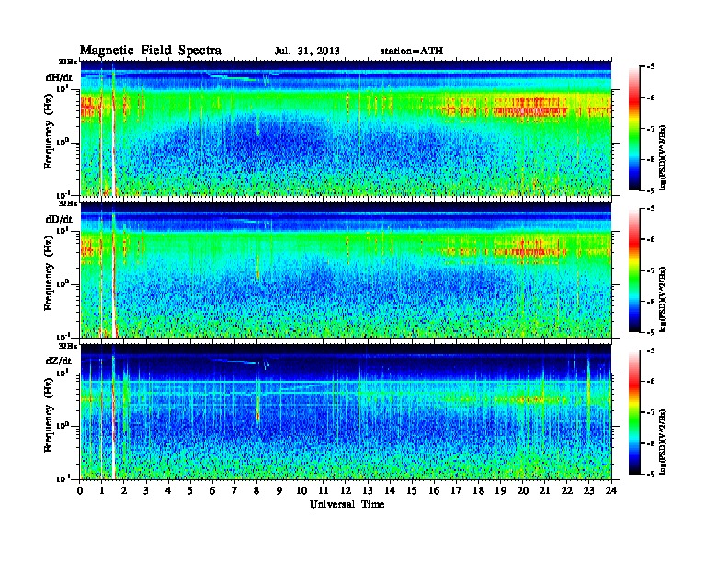Screen dimensions: 728x563
Task: Click hour '6' on the time axis
Action: click(x=212, y=490)
